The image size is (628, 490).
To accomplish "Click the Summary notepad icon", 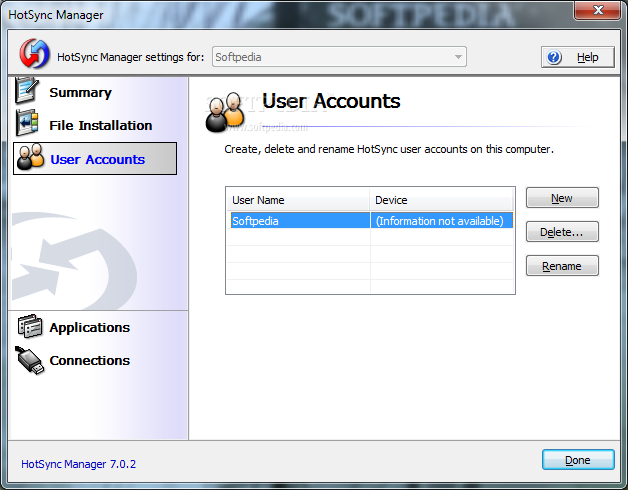I will [27, 90].
